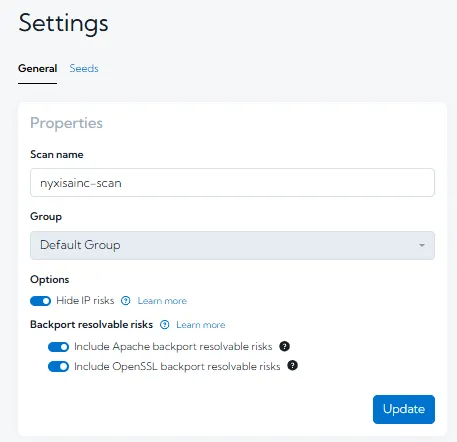Click Include Apache backport resolvable risks label
Screen dimensions: 457x442
(173, 347)
